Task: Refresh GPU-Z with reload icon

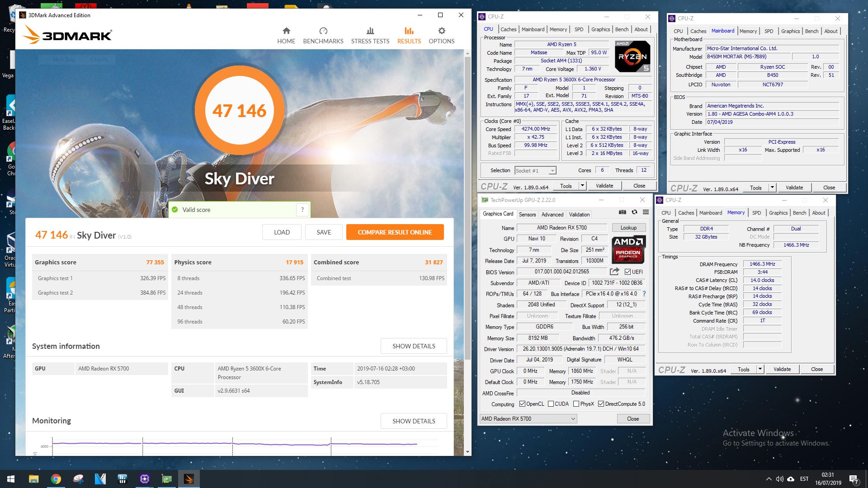Action: 634,212
